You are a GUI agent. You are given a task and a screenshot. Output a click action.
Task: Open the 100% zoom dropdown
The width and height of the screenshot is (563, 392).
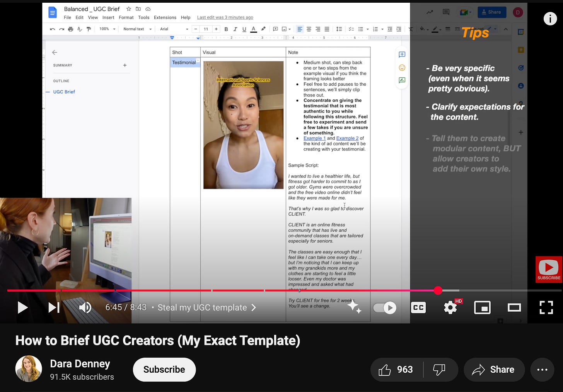coord(107,29)
